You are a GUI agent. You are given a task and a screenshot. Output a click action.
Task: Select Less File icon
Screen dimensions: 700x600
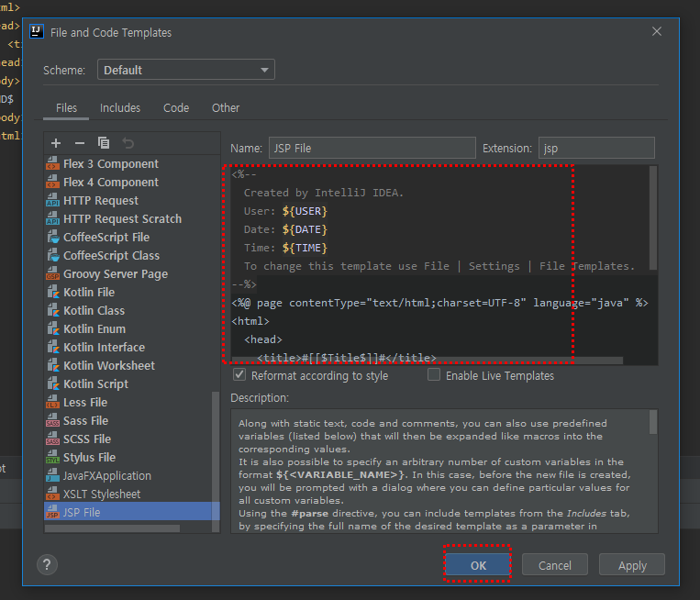coord(52,402)
